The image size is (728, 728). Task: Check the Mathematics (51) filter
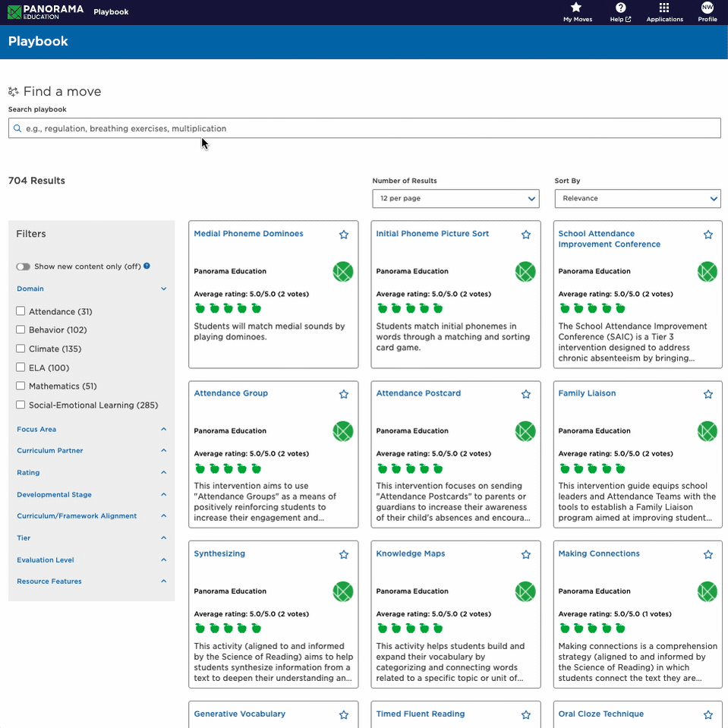tap(20, 386)
